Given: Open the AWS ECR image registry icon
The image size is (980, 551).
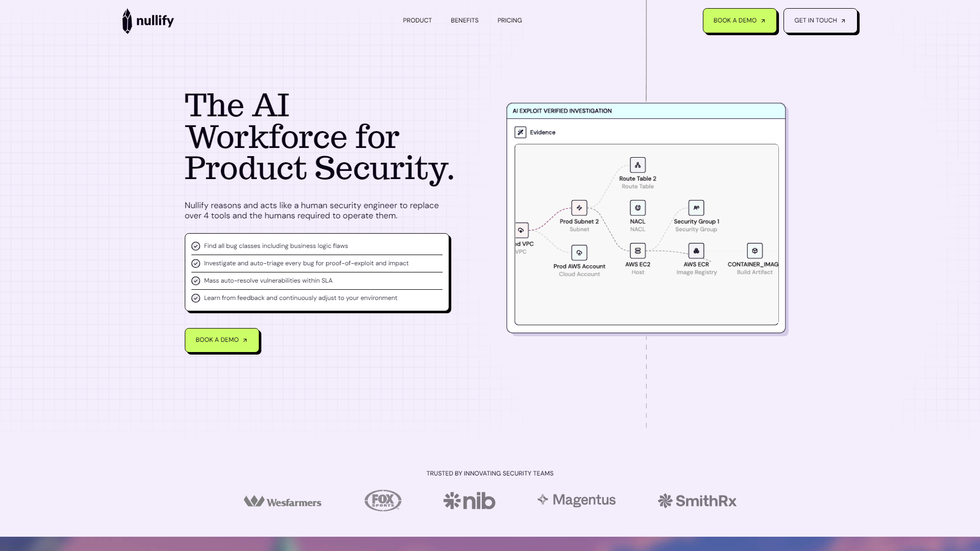Looking at the screenshot, I should [x=696, y=251].
